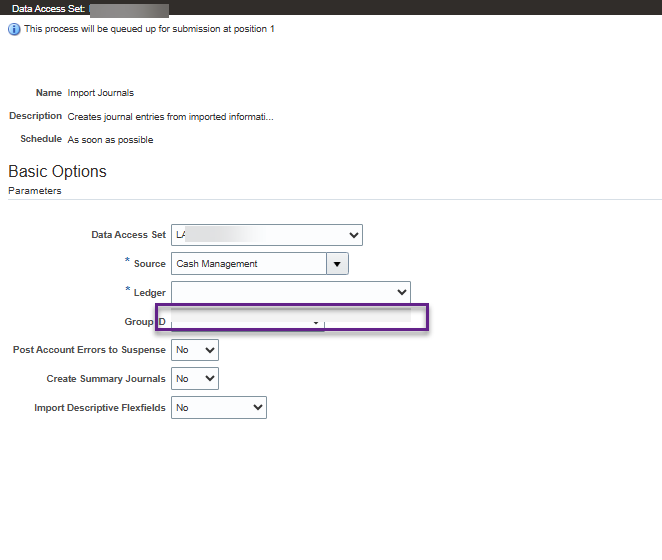Click the Post Account Errors to Suspense label
The image size is (662, 560).
(x=89, y=350)
